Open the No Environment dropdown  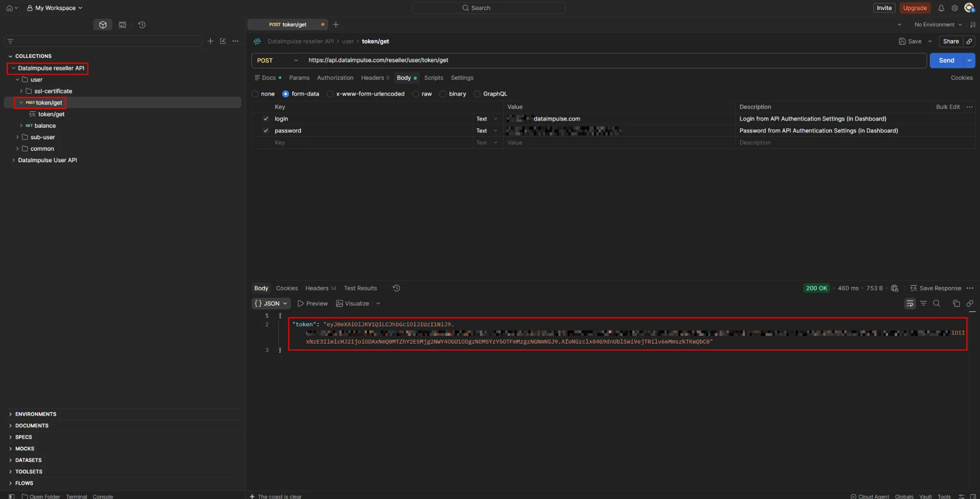tap(938, 25)
